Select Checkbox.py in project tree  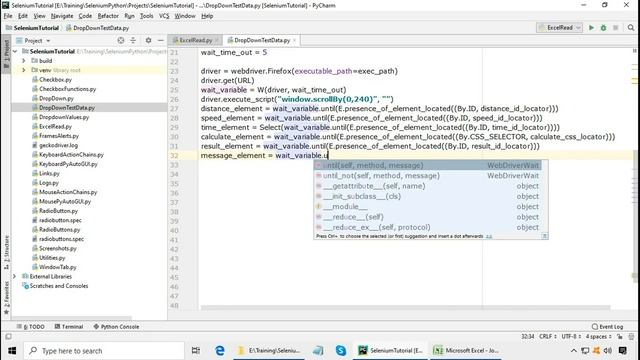[51, 80]
